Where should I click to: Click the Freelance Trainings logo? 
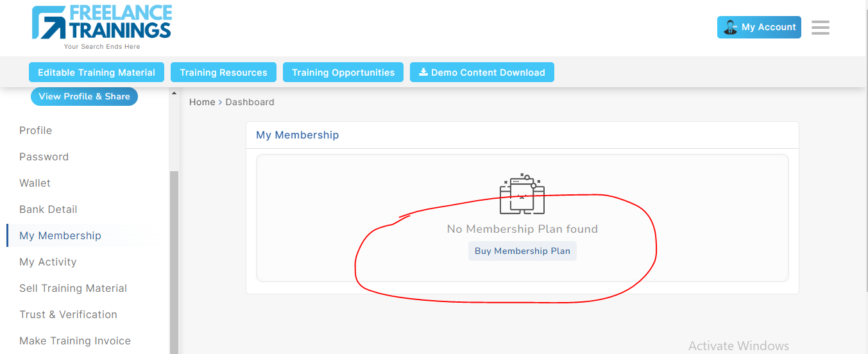102,27
